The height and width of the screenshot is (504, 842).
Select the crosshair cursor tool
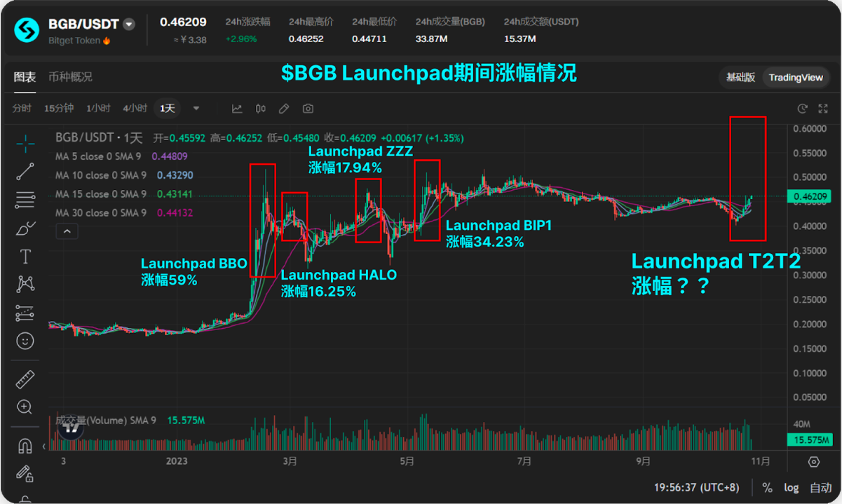(25, 144)
